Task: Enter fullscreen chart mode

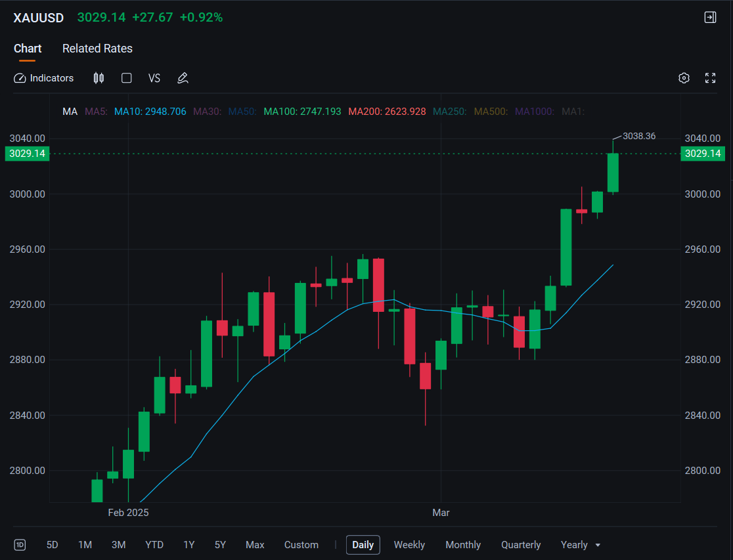Action: pyautogui.click(x=710, y=78)
